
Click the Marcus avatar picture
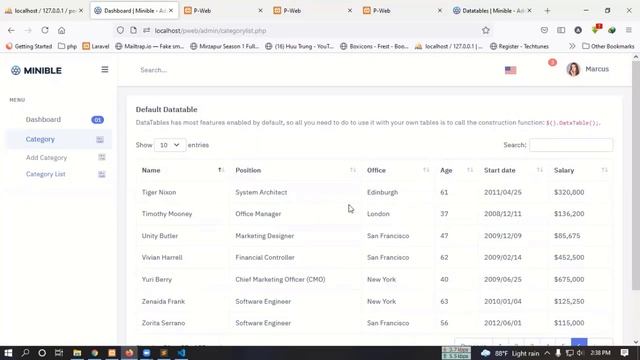[573, 69]
